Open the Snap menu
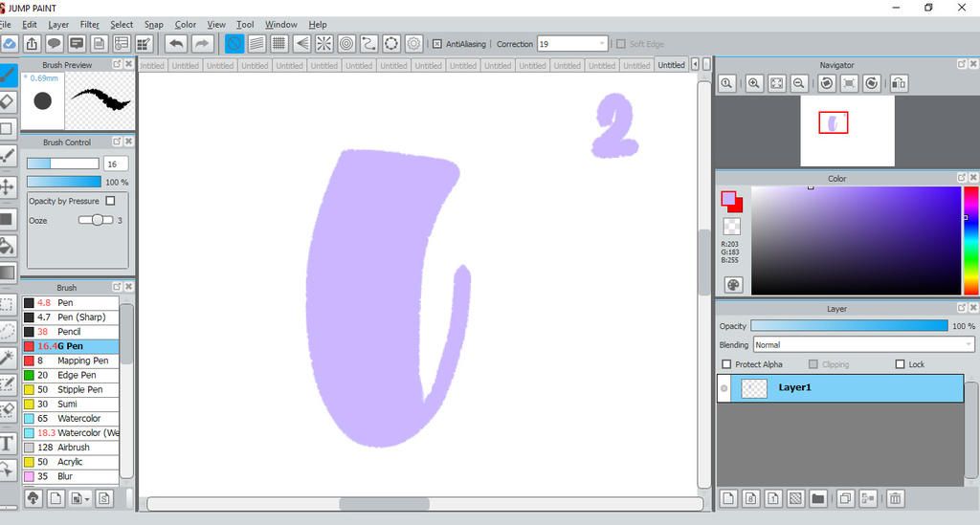 (154, 24)
